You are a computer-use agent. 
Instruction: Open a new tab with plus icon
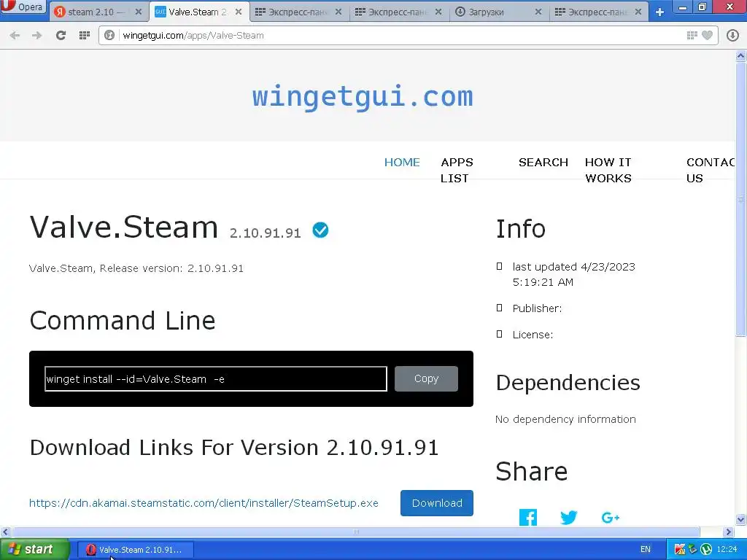[x=659, y=12]
